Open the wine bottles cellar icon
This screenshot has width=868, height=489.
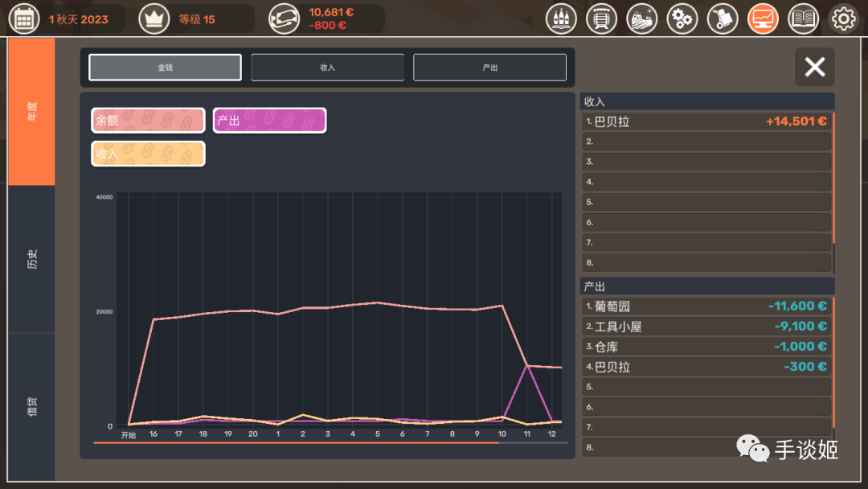pos(561,18)
